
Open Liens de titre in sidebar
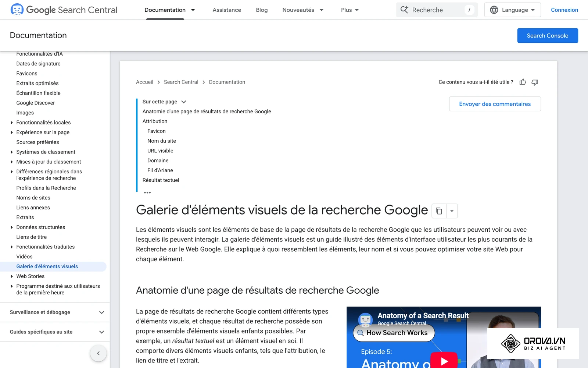point(32,237)
